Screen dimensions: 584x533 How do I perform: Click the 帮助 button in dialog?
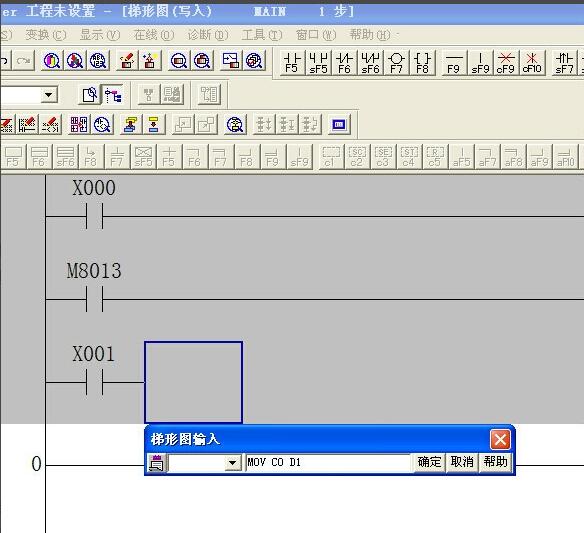pos(495,462)
